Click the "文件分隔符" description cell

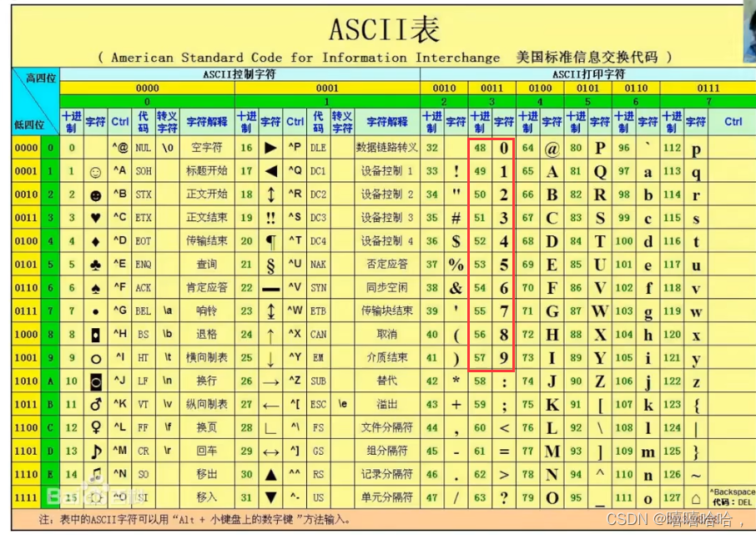[386, 427]
